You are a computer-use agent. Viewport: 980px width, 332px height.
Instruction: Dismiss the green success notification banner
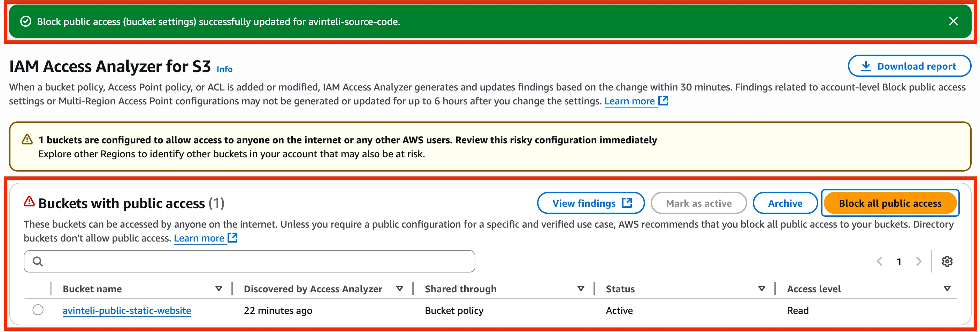(x=953, y=21)
